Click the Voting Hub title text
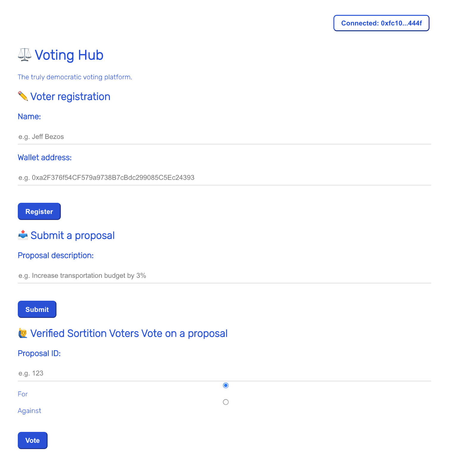Viewport: 449px width, 476px height. point(69,55)
